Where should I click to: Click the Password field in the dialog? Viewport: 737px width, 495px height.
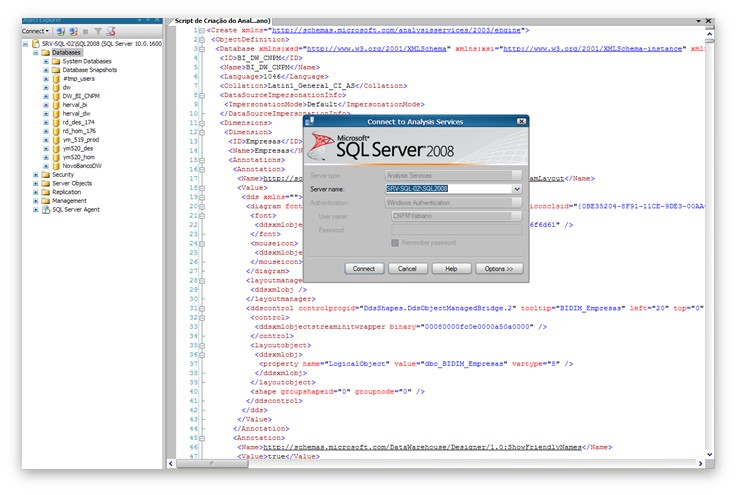point(456,229)
